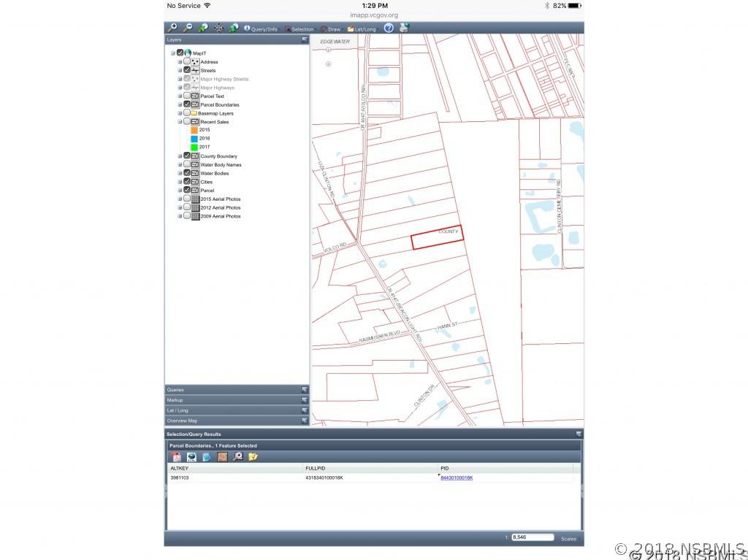Zoom to selected feature in results toolbar
The width and height of the screenshot is (748, 560).
pos(237,457)
